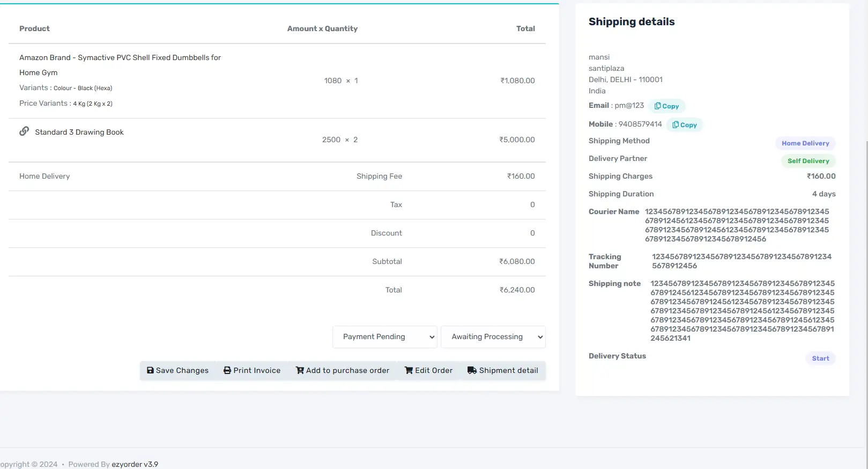Image resolution: width=868 pixels, height=469 pixels.
Task: Open the Standard 3 Drawing Book product link
Action: 79,132
